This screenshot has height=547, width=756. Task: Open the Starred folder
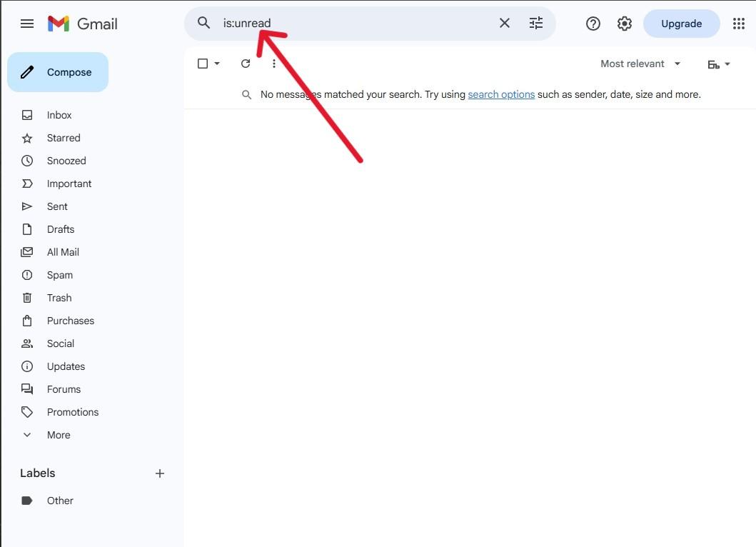tap(64, 138)
